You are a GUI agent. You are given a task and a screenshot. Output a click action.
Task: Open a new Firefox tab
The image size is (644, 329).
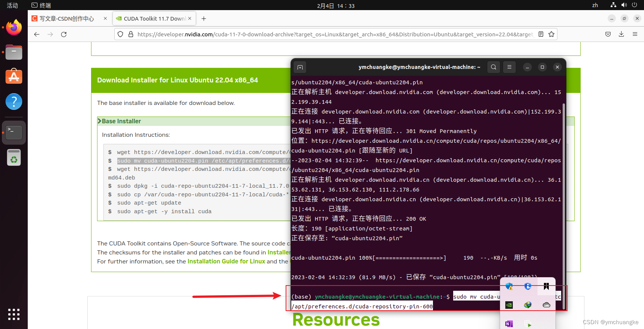[204, 18]
